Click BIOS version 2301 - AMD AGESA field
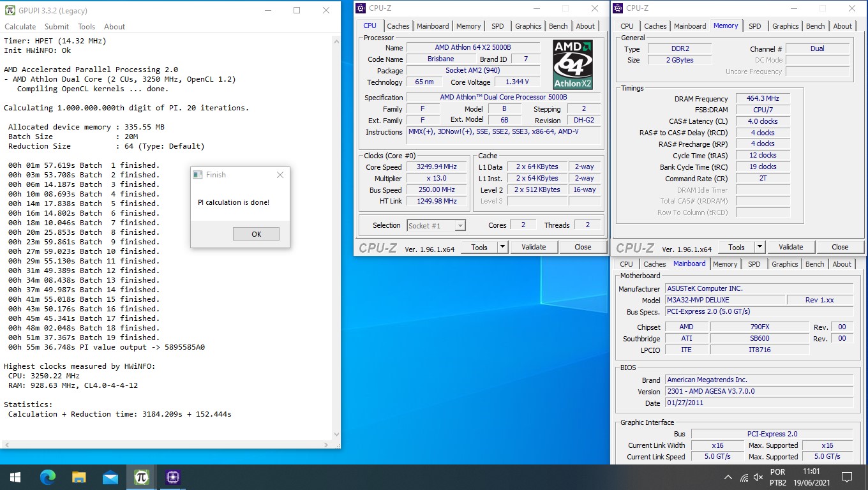Image resolution: width=868 pixels, height=490 pixels. pos(759,392)
